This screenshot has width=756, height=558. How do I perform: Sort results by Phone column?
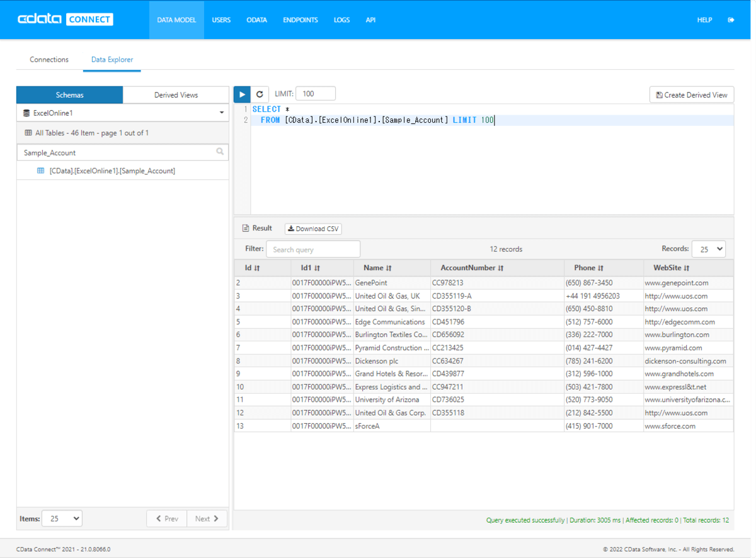tap(588, 268)
